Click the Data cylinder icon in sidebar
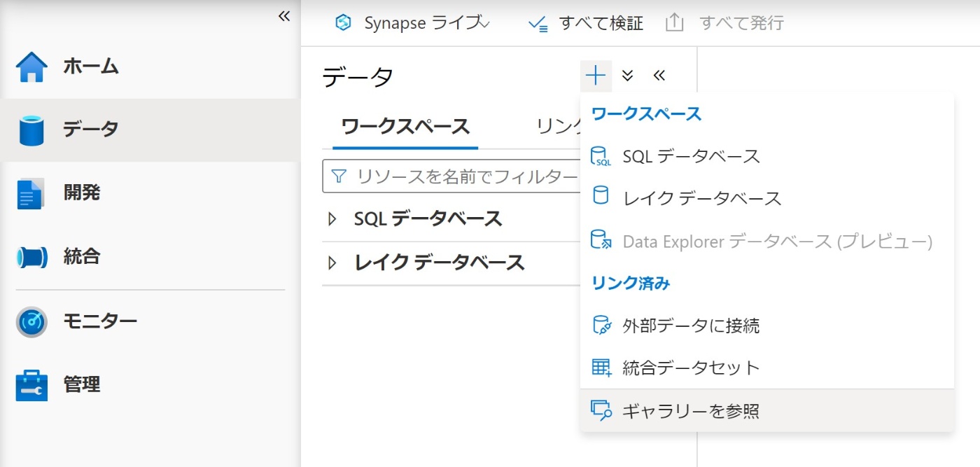The width and height of the screenshot is (980, 467). pos(31,130)
